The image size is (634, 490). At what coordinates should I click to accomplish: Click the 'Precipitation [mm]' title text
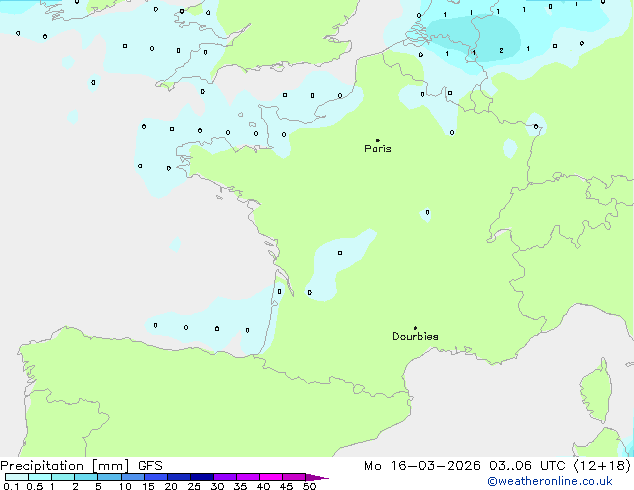65,466
